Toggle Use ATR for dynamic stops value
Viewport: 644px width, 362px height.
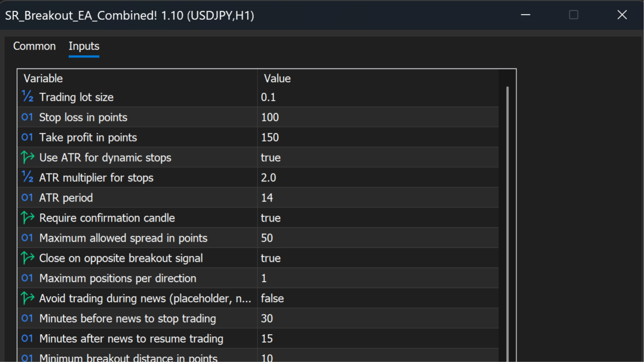tap(270, 158)
